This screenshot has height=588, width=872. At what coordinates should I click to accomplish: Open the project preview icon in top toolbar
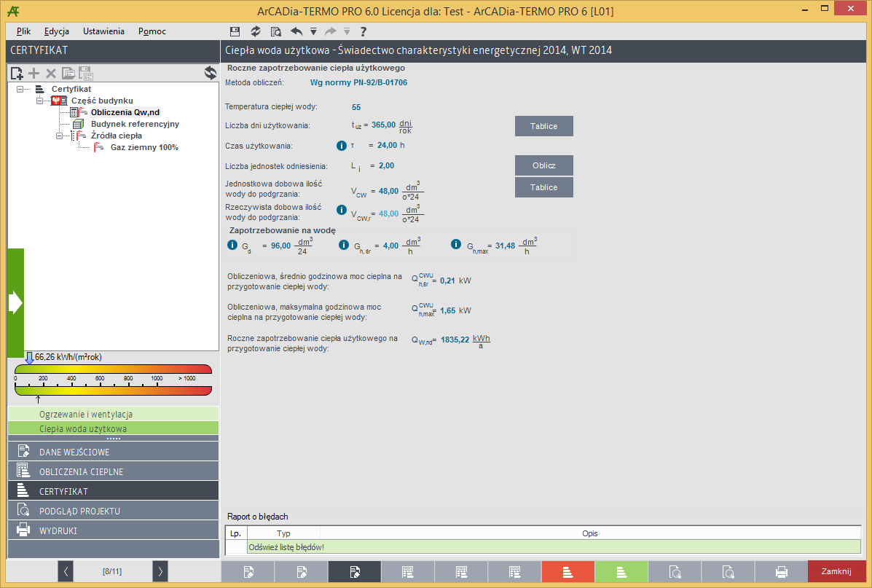coord(276,32)
